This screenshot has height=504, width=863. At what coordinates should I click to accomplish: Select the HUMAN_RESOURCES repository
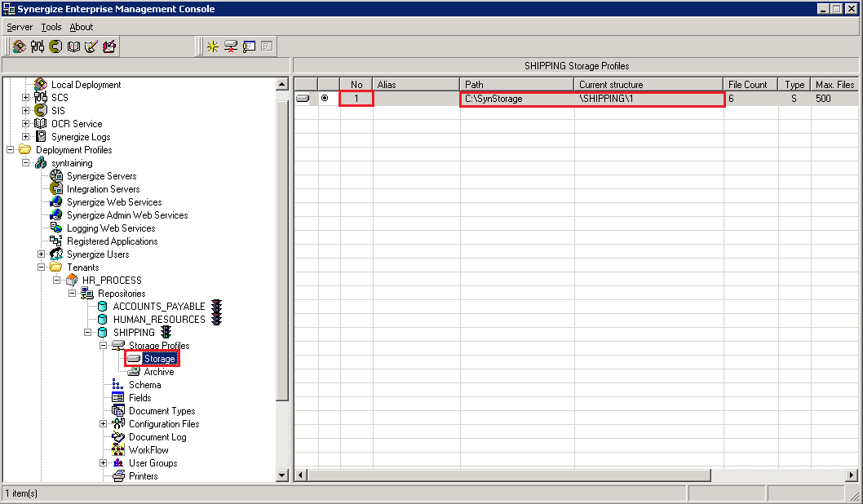(159, 319)
